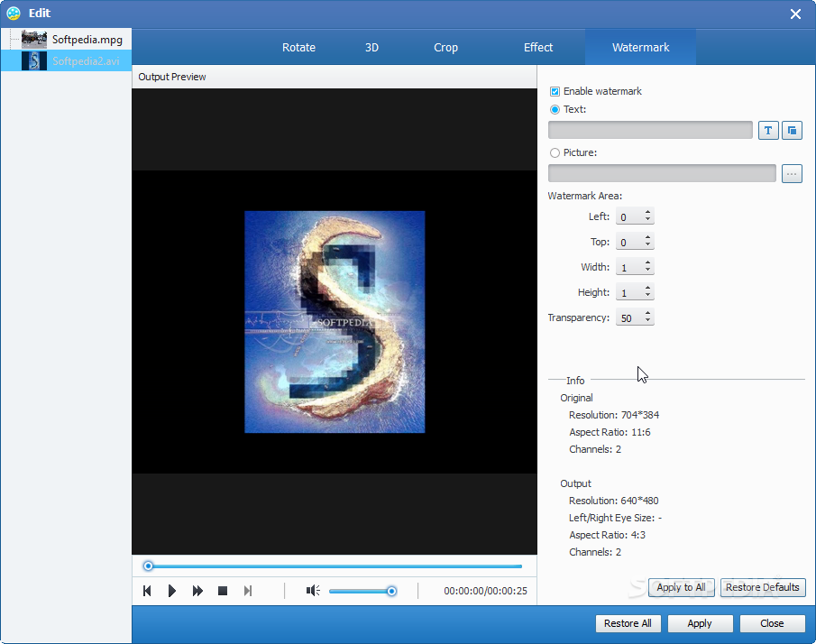The image size is (816, 644).
Task: Click the "Resolution: 640*480" text
Action: point(613,501)
